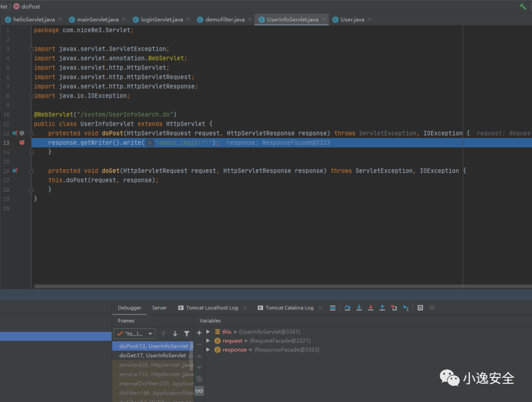Click the override gutter icon on line 12
This screenshot has height=402, width=532.
pyautogui.click(x=15, y=134)
